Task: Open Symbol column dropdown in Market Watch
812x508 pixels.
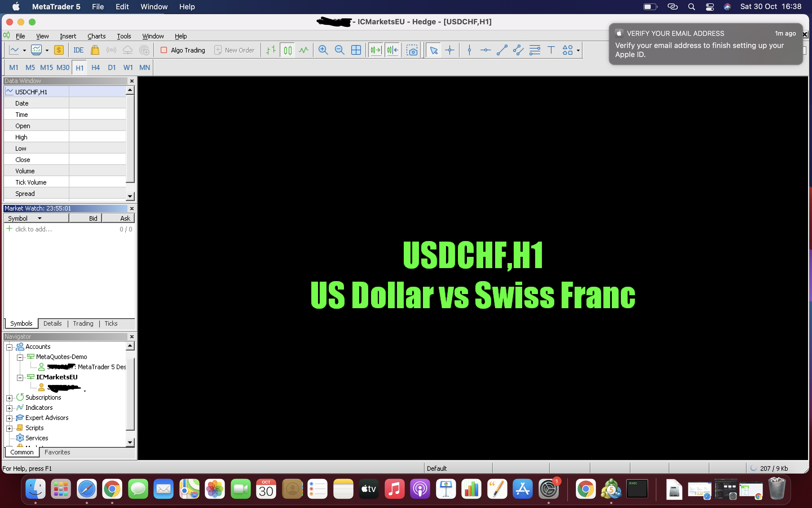Action: point(39,218)
